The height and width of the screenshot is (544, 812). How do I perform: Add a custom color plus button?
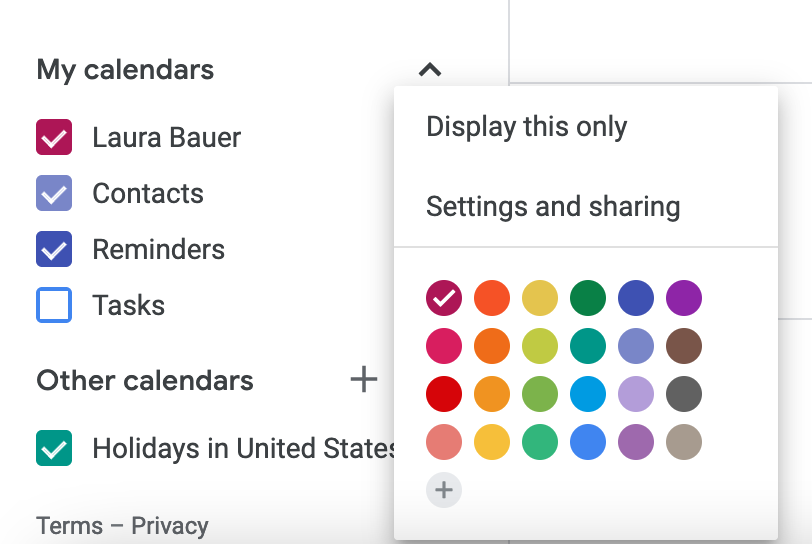(x=444, y=490)
